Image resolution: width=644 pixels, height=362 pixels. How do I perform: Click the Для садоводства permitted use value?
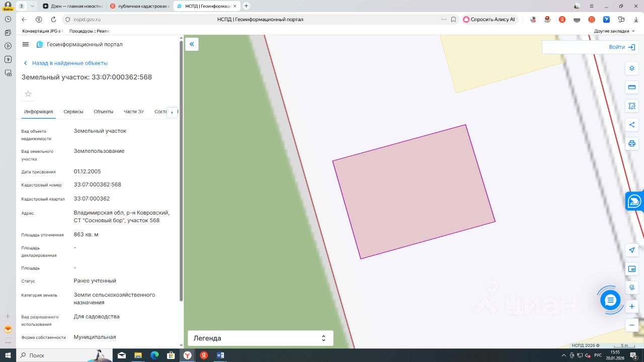click(x=97, y=317)
